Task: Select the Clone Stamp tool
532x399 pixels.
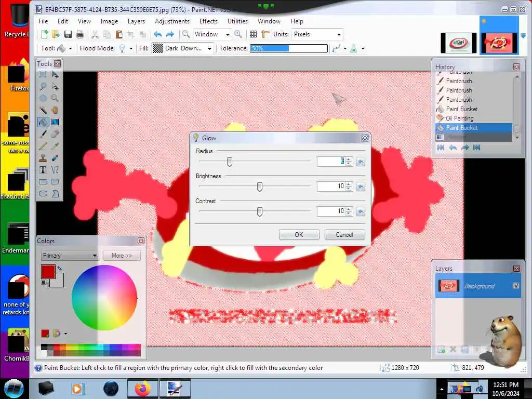Action: (x=43, y=158)
